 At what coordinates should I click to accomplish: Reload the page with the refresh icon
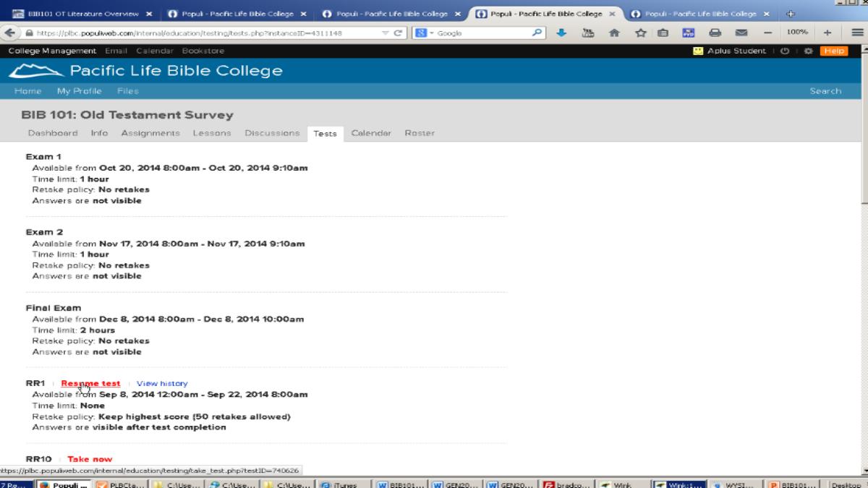pos(399,33)
